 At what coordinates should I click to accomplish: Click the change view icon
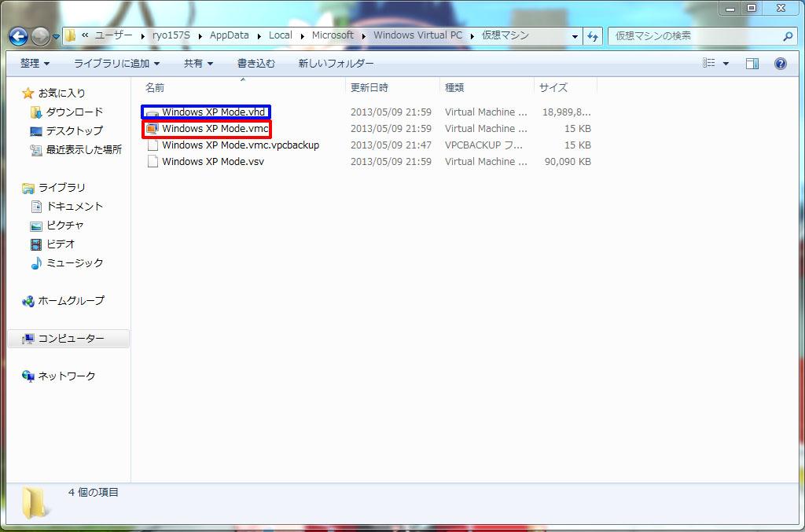709,63
